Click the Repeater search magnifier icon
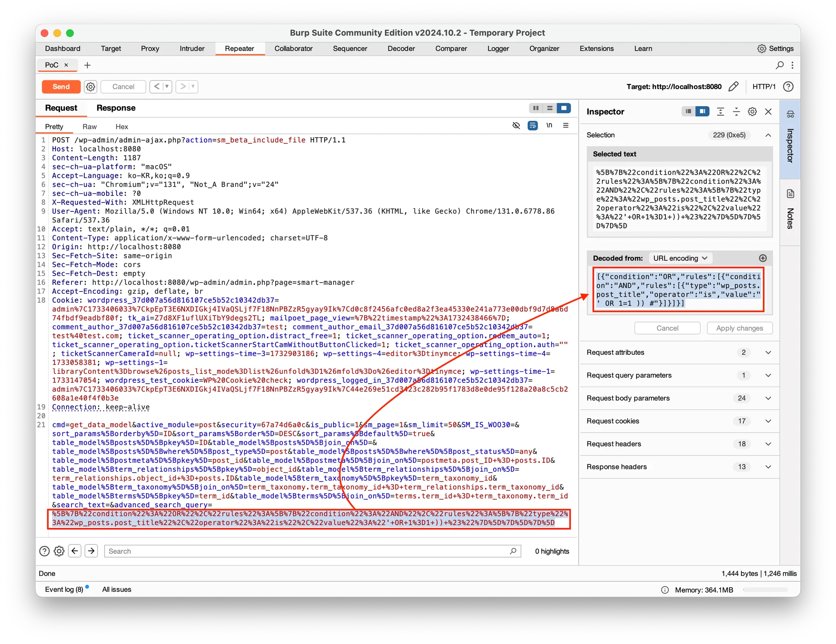The width and height of the screenshot is (836, 644). [x=779, y=65]
